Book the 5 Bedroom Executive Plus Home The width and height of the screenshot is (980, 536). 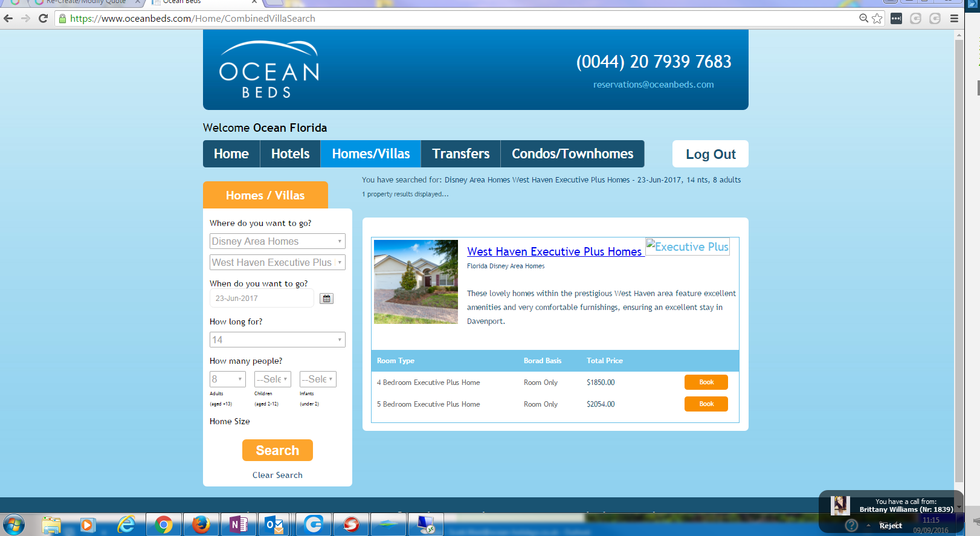(706, 404)
